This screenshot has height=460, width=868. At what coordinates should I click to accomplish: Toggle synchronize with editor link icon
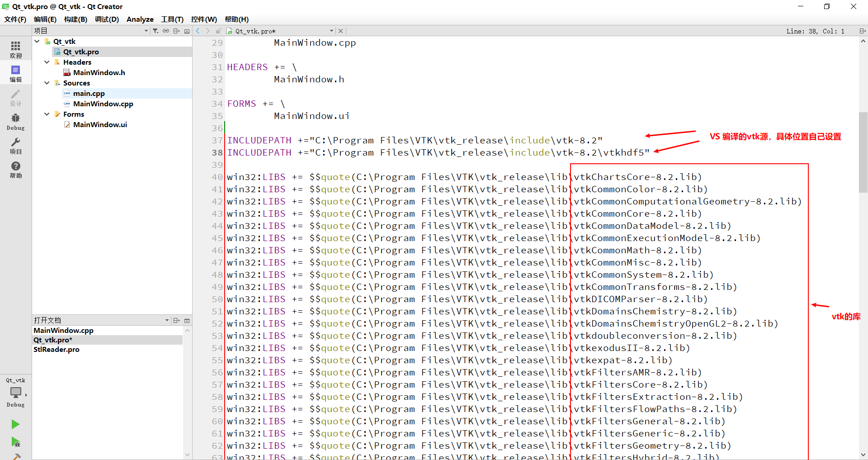point(166,30)
